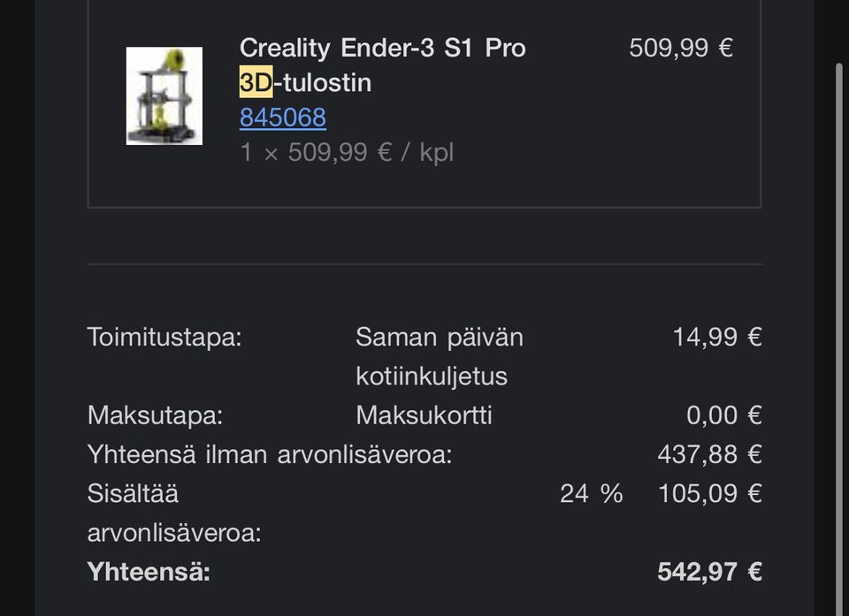This screenshot has height=616, width=849.
Task: Click the highlighted 3D text
Action: [256, 83]
